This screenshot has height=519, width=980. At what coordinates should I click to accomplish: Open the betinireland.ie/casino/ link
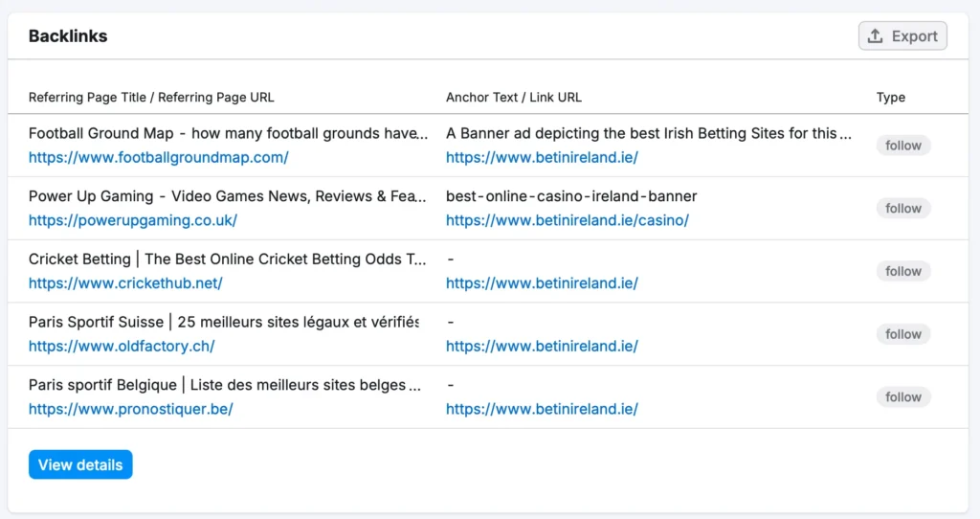pos(568,220)
